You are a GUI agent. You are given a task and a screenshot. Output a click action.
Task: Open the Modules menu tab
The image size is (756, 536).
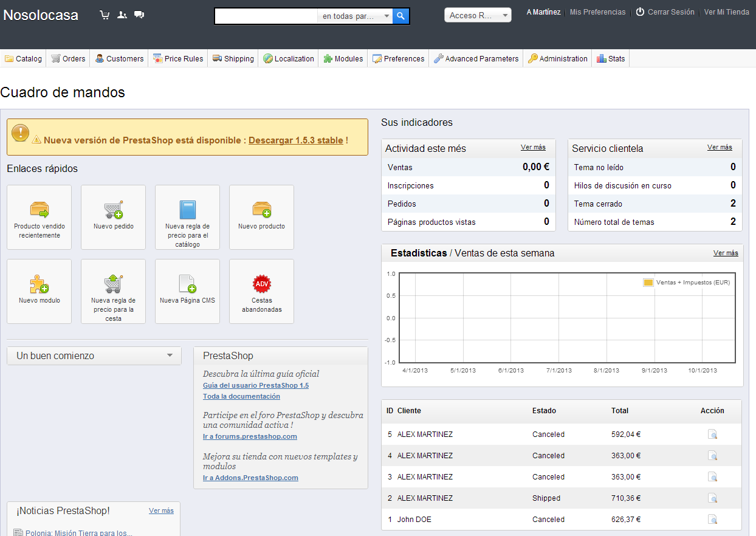343,59
